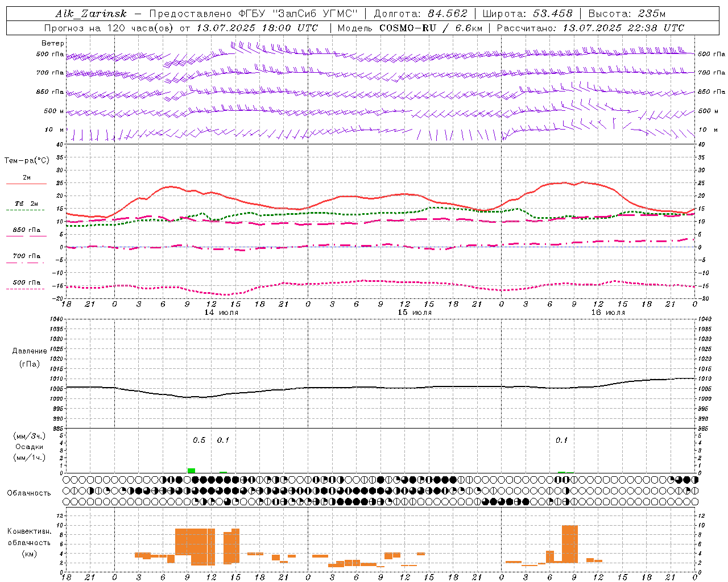Click the tallest green precipitation bar
This screenshot has height=582, width=728.
191,471
